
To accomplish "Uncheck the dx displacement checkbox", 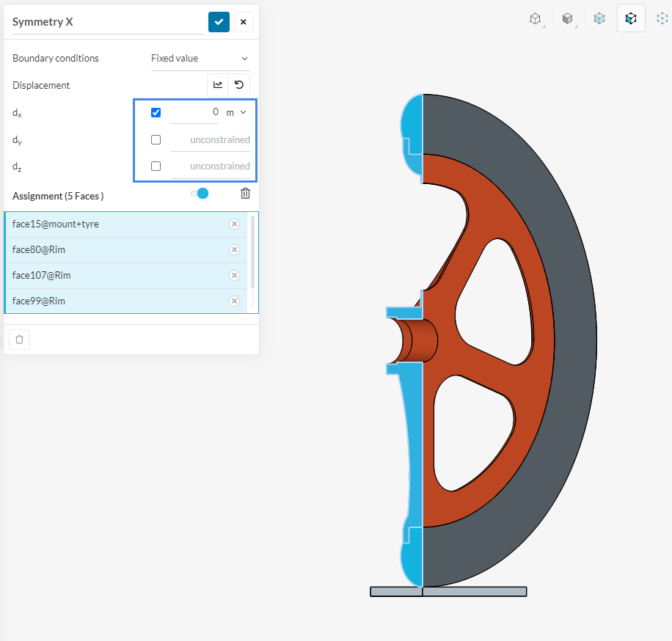I will click(x=156, y=113).
